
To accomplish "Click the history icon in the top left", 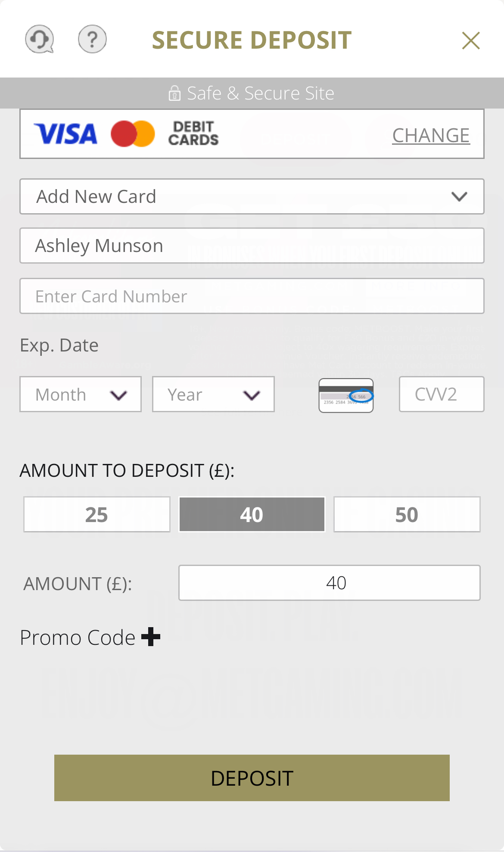I will tap(39, 40).
